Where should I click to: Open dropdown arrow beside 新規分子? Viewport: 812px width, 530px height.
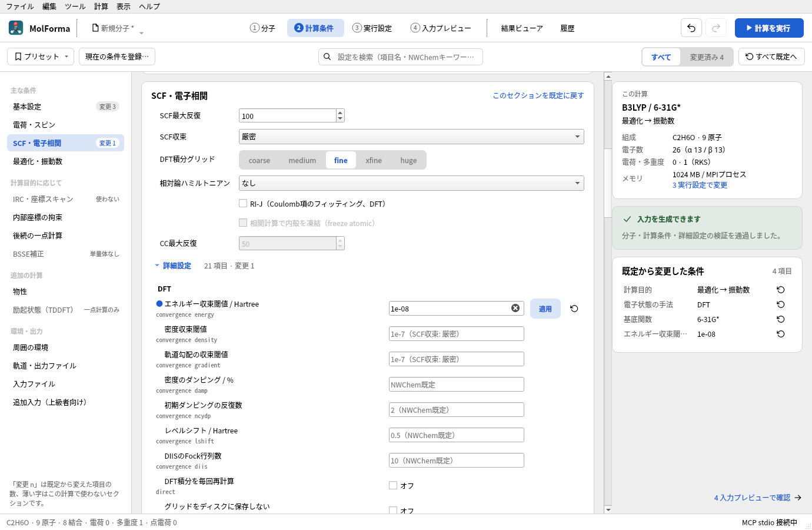141,32
